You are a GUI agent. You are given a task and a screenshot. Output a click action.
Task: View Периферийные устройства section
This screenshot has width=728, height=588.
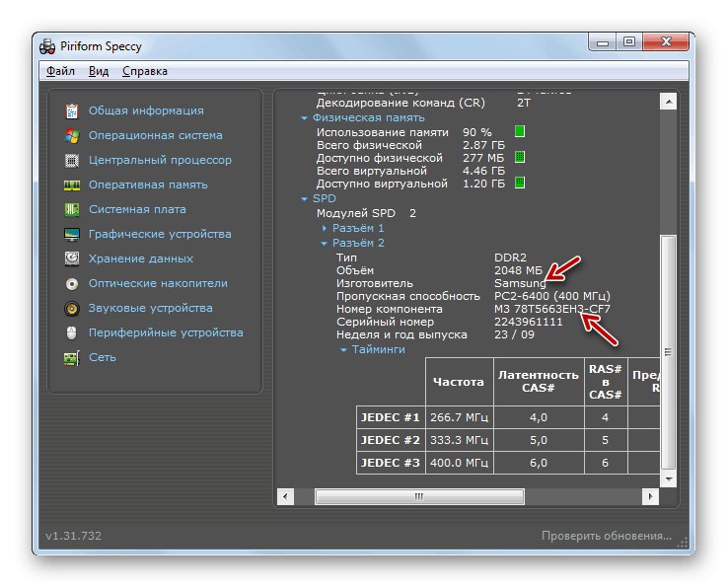pyautogui.click(x=166, y=332)
